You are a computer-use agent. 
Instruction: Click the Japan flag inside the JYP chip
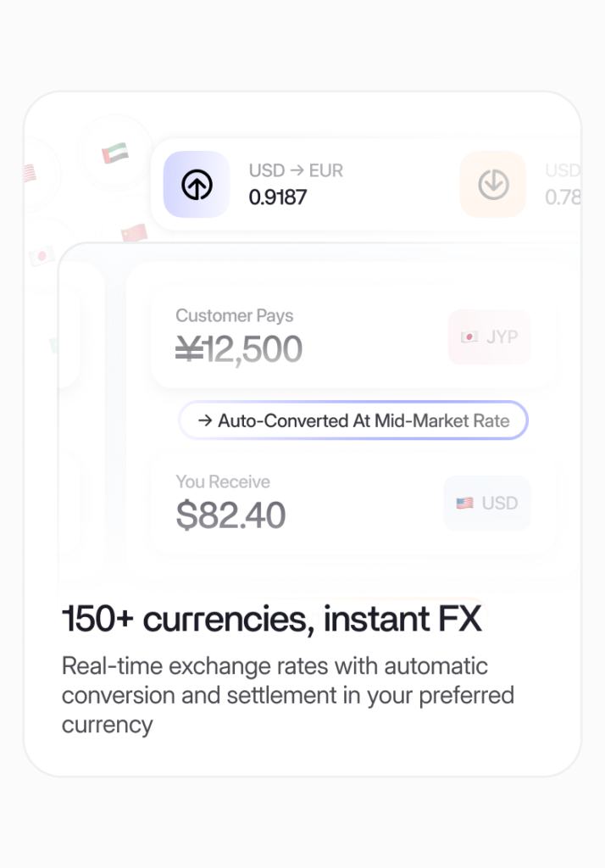point(469,337)
